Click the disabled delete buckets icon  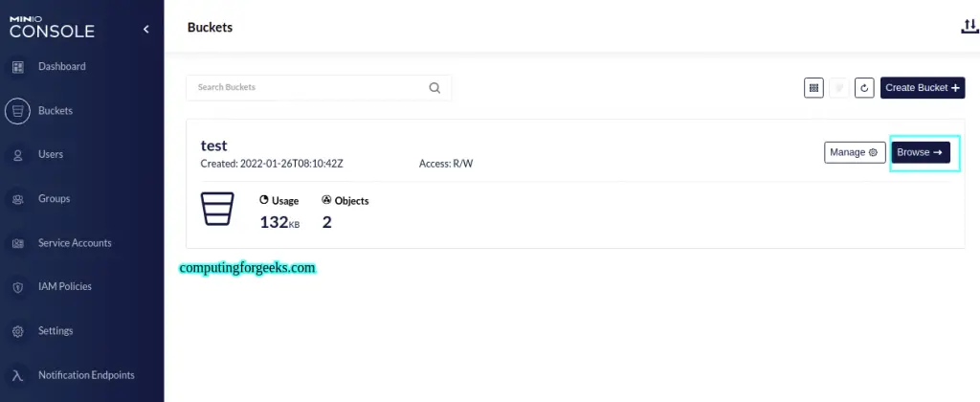[838, 88]
